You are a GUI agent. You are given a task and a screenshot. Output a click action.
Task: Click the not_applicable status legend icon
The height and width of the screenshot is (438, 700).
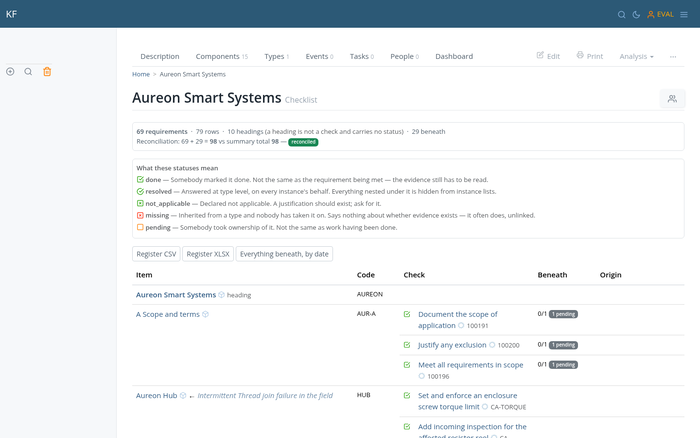click(140, 204)
